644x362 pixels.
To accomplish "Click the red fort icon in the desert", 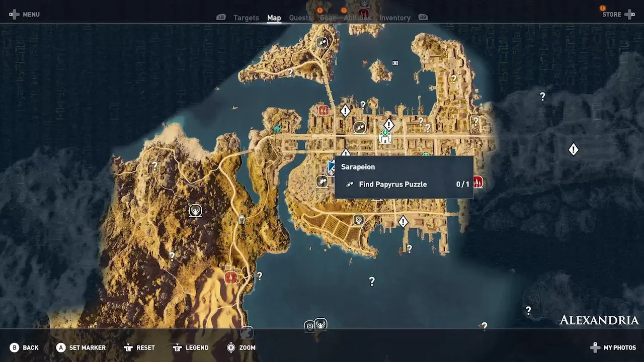I will pyautogui.click(x=231, y=277).
